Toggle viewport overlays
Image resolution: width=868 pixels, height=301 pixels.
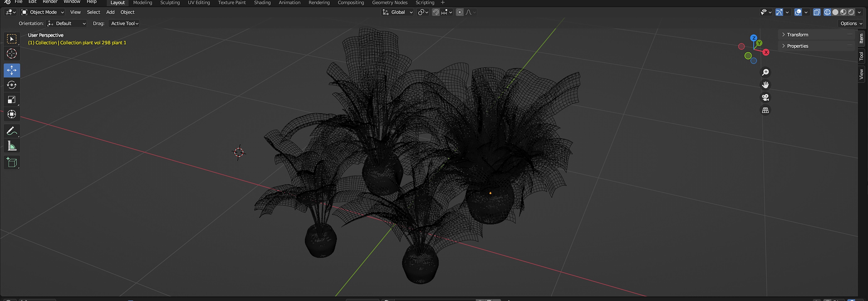click(798, 12)
